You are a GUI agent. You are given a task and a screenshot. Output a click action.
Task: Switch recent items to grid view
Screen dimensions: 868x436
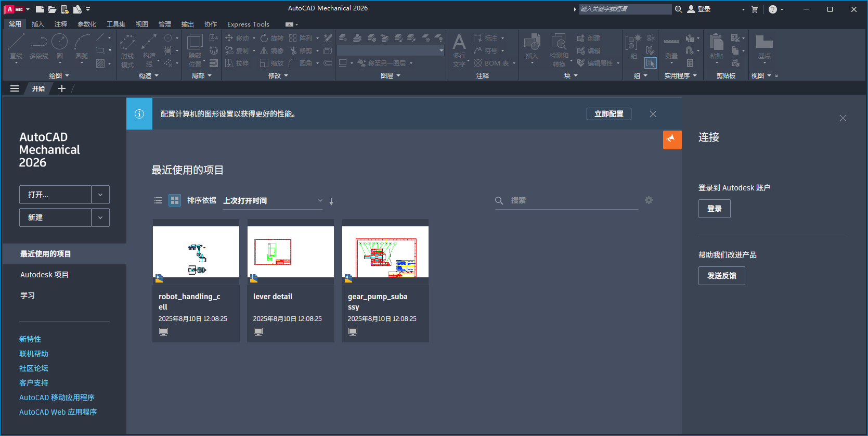[x=175, y=200]
